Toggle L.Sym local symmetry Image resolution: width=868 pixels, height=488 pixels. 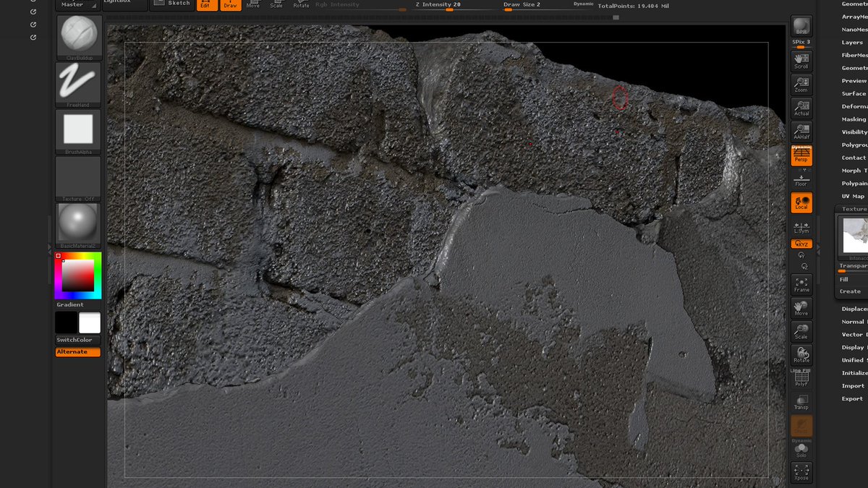click(801, 227)
